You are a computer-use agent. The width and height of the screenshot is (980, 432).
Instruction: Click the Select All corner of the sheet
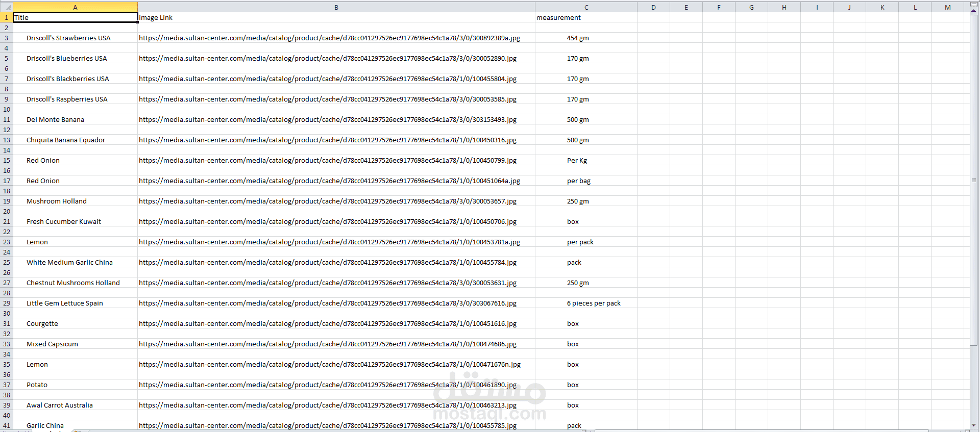6,7
